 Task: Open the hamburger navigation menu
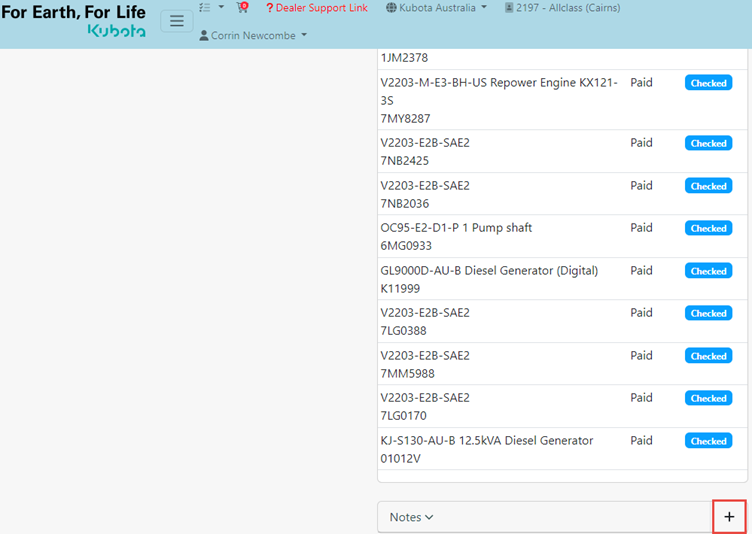[176, 21]
